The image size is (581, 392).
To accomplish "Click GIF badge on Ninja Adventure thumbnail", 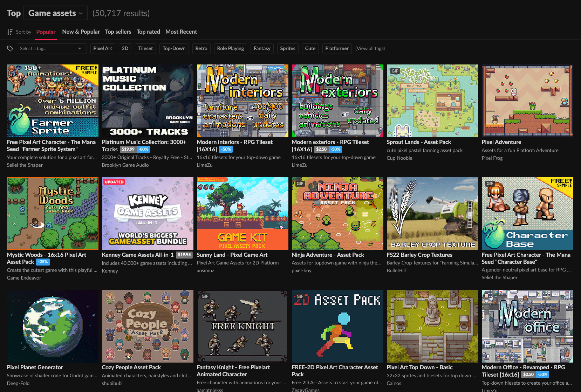I will (x=300, y=183).
